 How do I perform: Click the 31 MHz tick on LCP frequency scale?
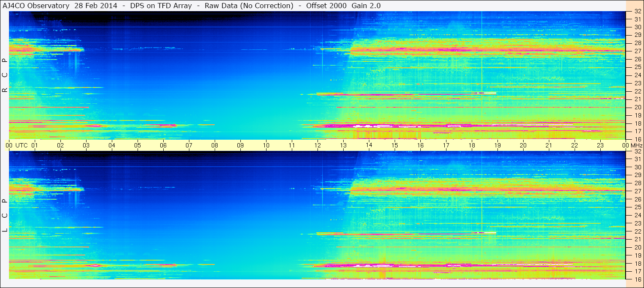tap(638, 159)
